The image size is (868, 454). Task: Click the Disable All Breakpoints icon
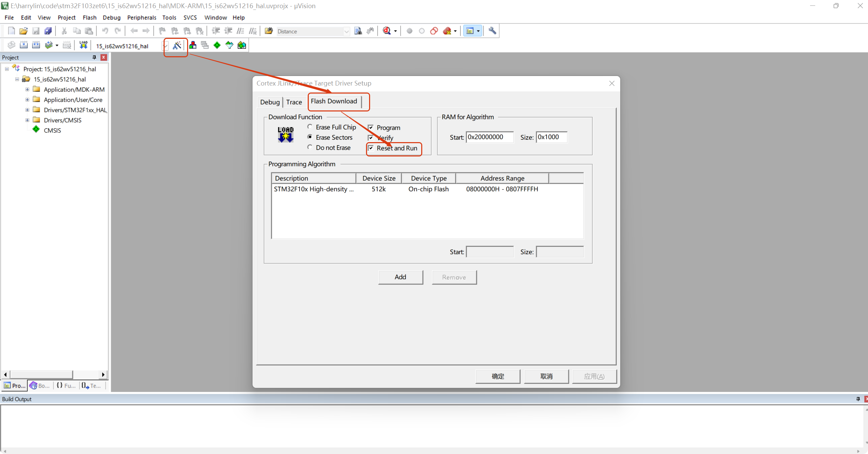tap(434, 31)
